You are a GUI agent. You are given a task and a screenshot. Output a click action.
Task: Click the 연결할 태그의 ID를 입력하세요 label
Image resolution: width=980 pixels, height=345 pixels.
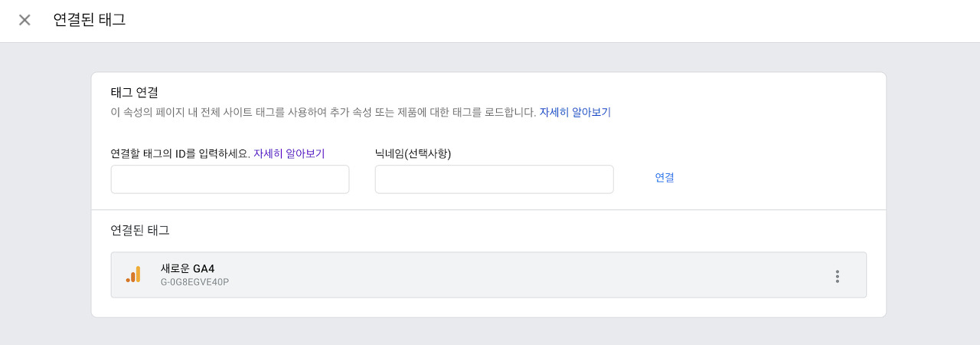pyautogui.click(x=180, y=153)
